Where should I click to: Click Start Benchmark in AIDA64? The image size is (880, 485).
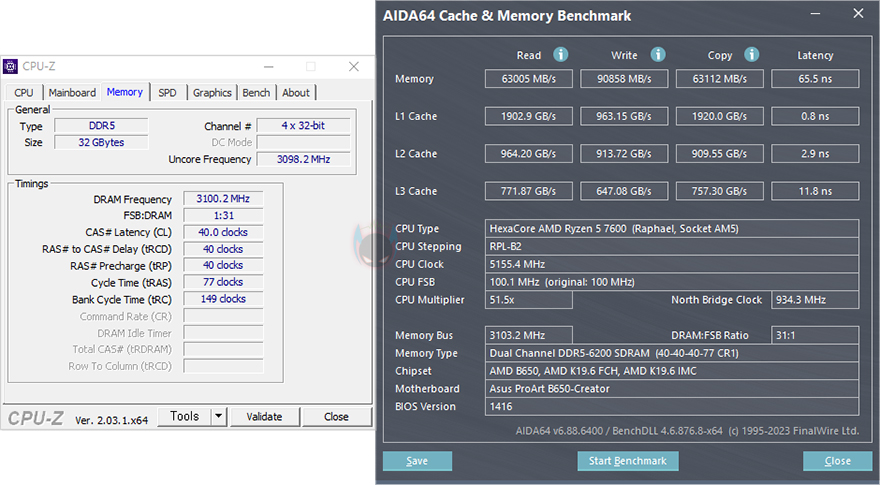pos(627,461)
